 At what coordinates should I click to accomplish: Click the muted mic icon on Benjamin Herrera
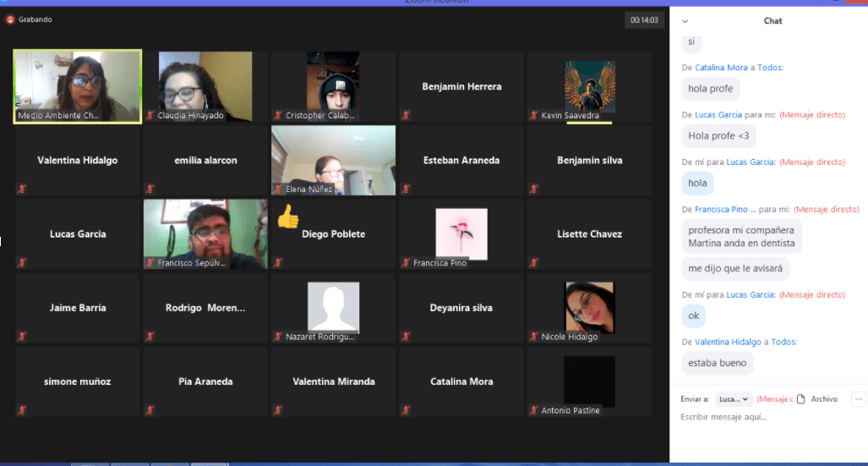(406, 115)
